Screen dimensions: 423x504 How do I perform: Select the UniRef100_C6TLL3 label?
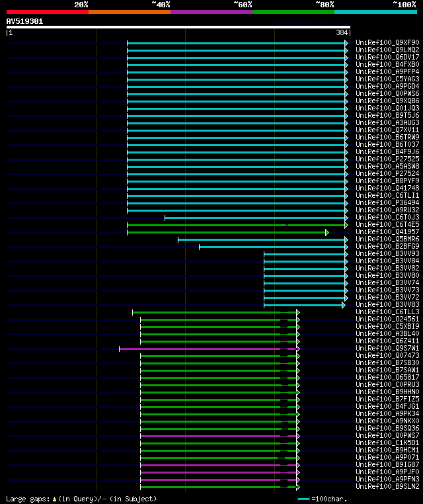(x=387, y=312)
